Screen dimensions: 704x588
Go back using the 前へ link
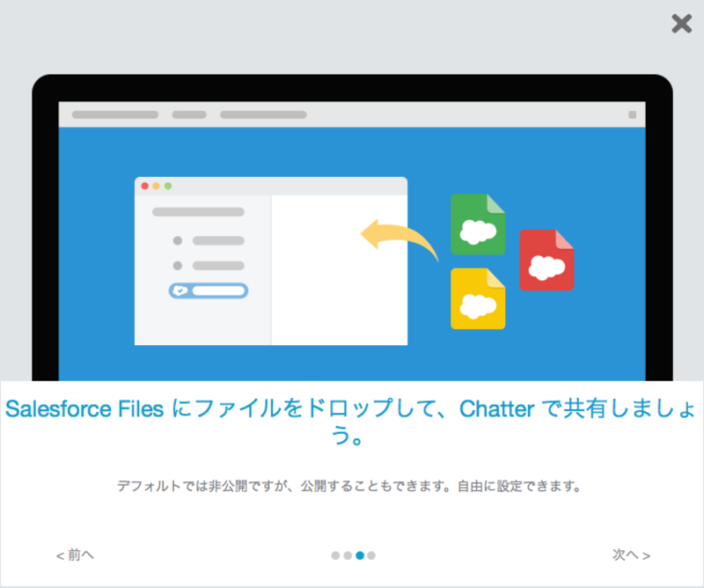[74, 555]
